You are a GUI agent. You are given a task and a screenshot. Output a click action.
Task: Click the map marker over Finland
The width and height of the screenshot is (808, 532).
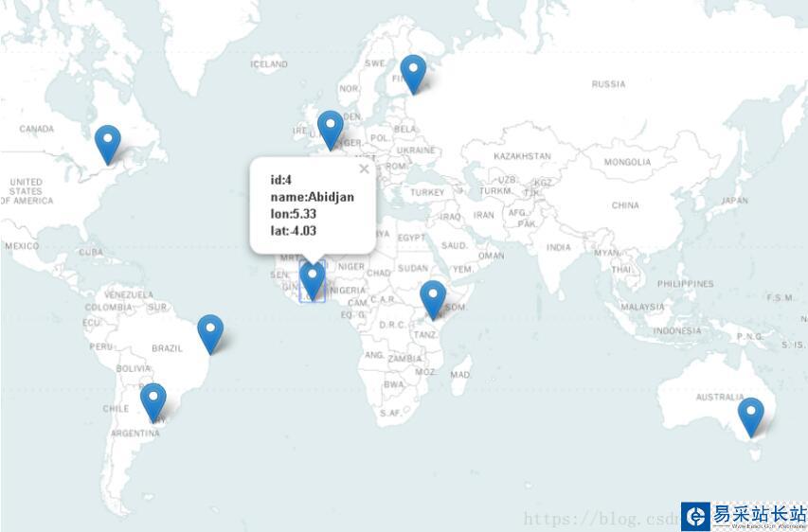click(x=413, y=74)
